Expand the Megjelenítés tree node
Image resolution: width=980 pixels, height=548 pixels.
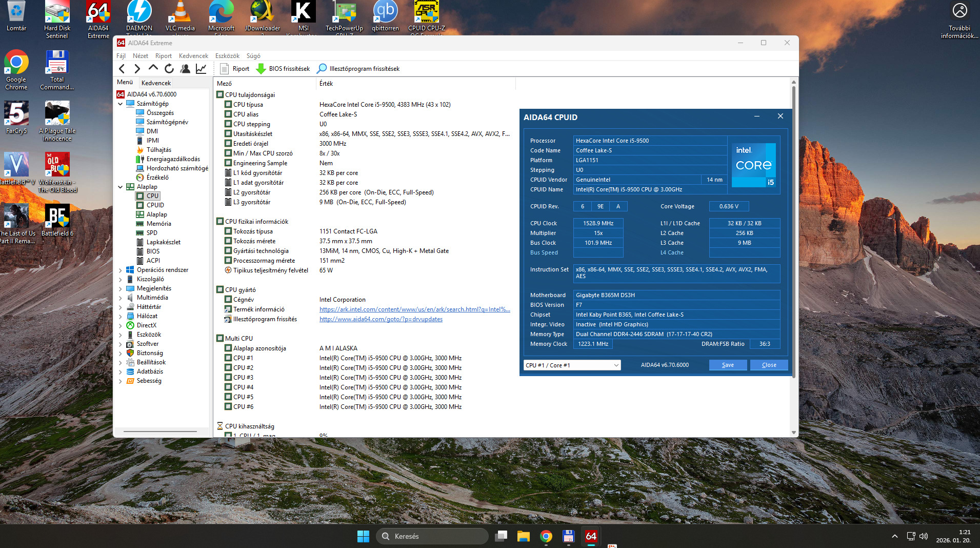coord(121,288)
